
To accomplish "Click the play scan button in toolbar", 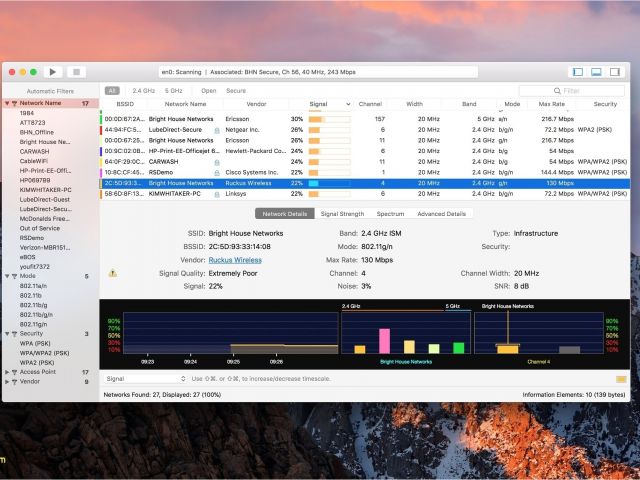I will (x=53, y=72).
